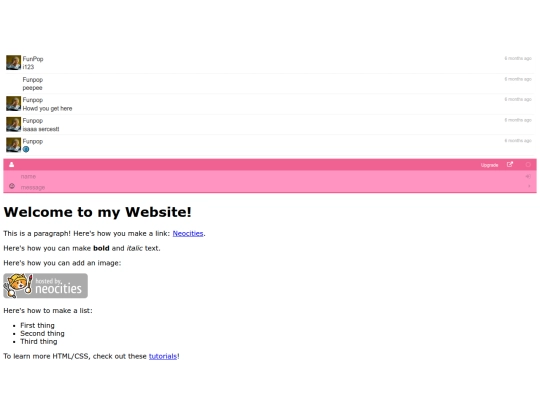
Task: Click the timestamp on the emoji message row
Action: [518, 141]
